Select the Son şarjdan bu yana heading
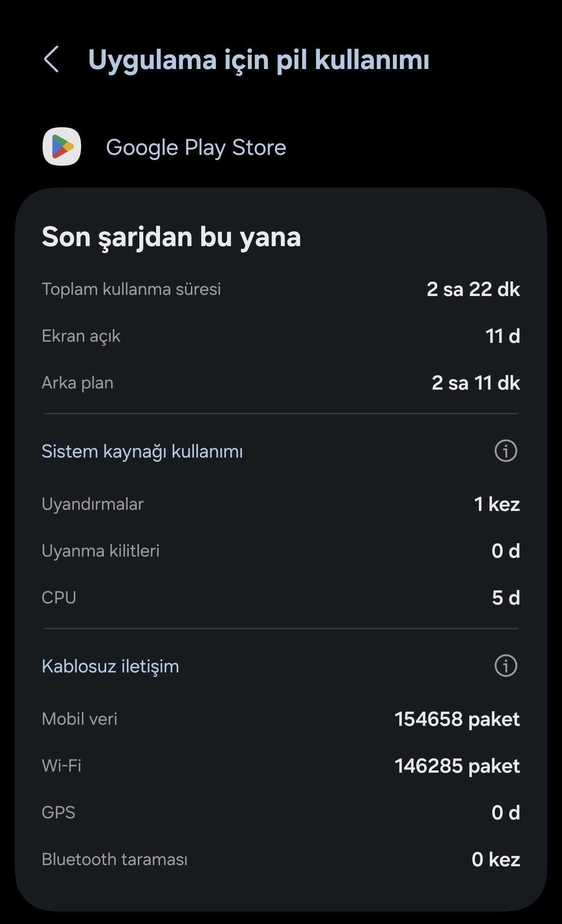 click(171, 237)
